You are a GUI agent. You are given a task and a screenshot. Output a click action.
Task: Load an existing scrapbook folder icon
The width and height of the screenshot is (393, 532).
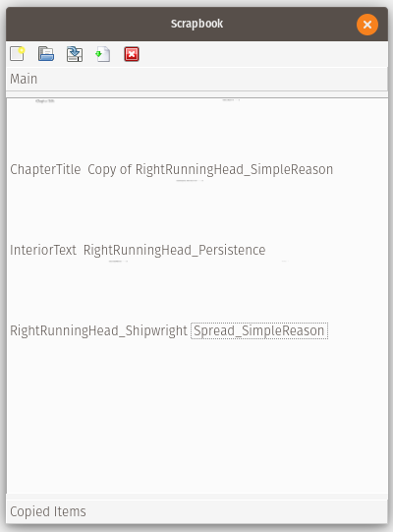(46, 54)
